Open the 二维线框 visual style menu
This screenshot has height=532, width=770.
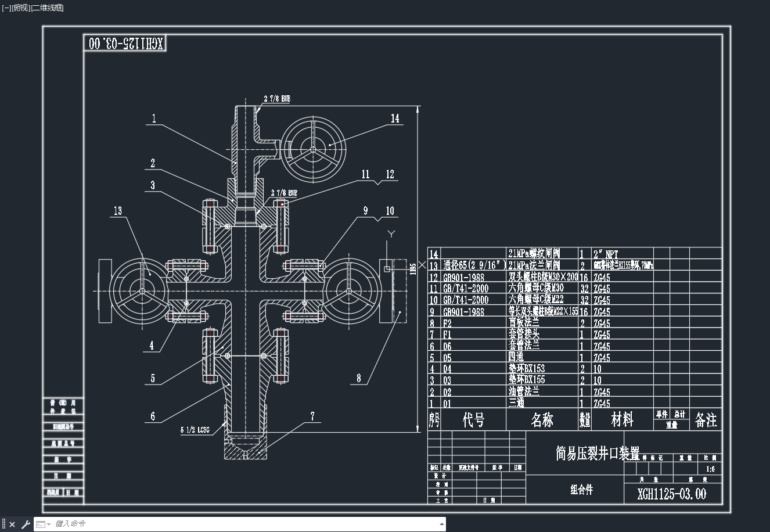coord(47,8)
